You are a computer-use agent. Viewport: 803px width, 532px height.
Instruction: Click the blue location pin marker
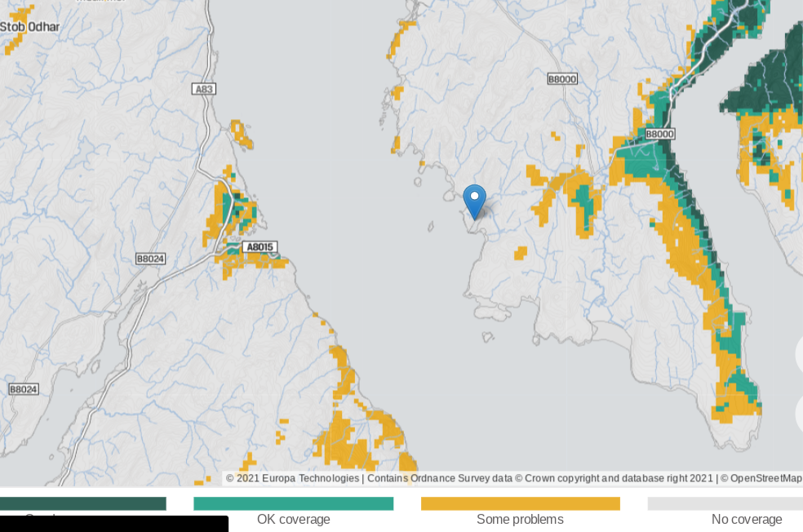point(474,201)
